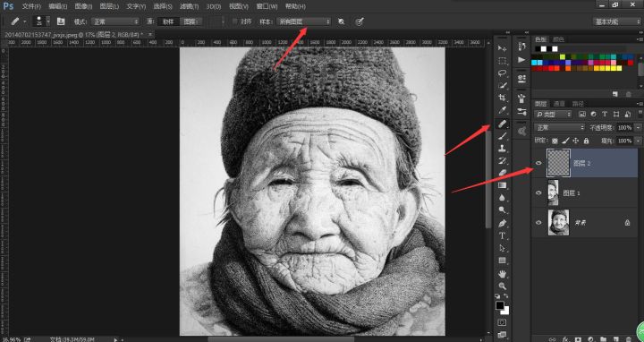The width and height of the screenshot is (644, 342).
Task: Select the Healing Brush tool
Action: 502,124
